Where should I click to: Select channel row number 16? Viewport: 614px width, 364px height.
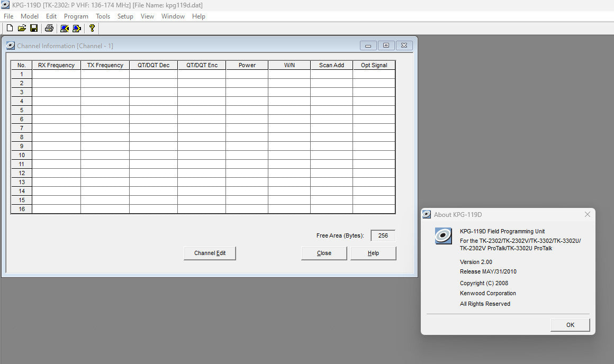tap(22, 209)
